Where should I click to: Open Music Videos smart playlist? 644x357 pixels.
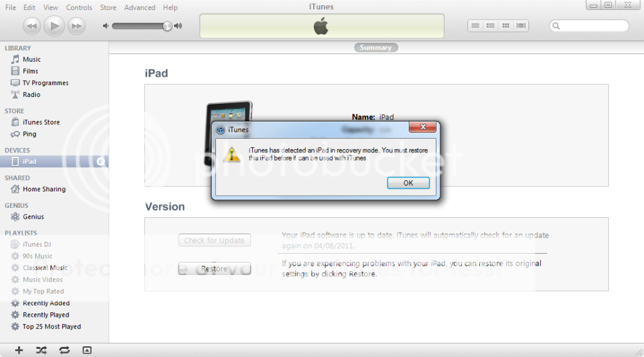pos(43,280)
